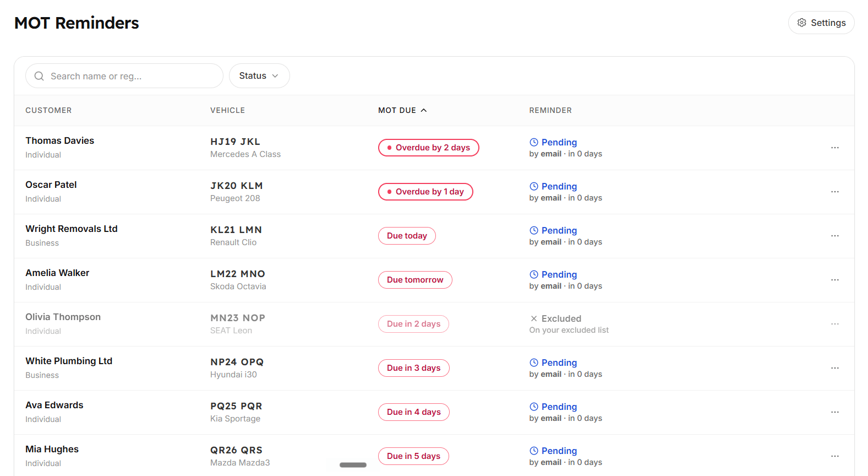Click the horizontal scrollbar handle at bottom
This screenshot has height=476, width=868.
tap(353, 465)
